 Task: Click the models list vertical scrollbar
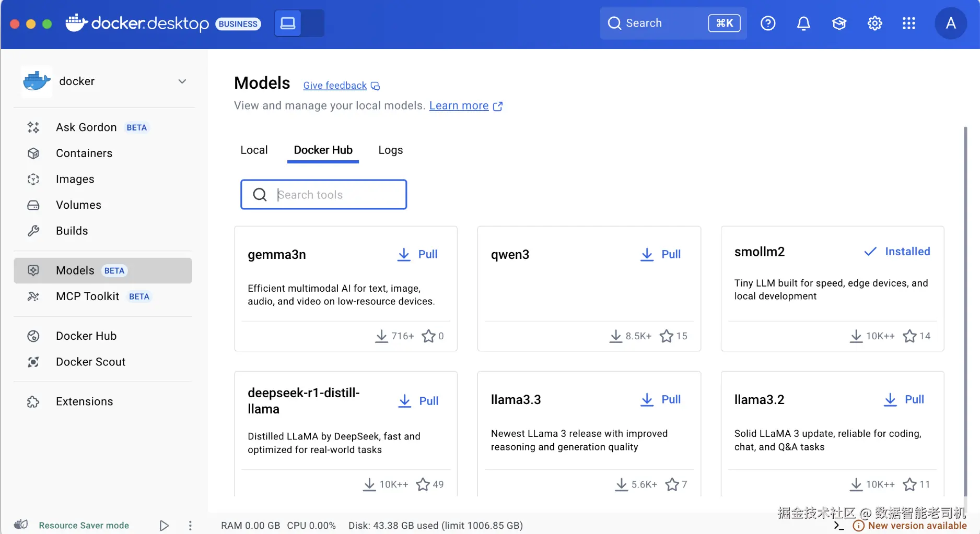[x=965, y=311]
